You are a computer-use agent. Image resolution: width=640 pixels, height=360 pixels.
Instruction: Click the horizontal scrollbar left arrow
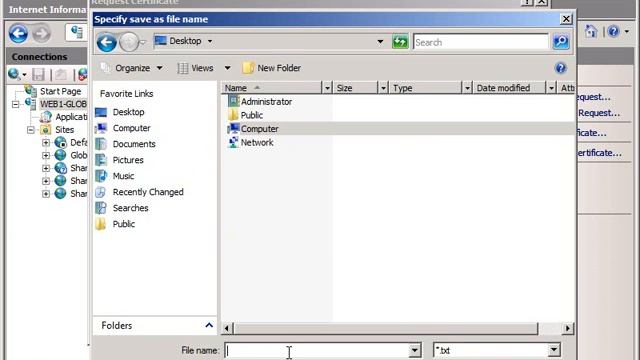click(227, 328)
